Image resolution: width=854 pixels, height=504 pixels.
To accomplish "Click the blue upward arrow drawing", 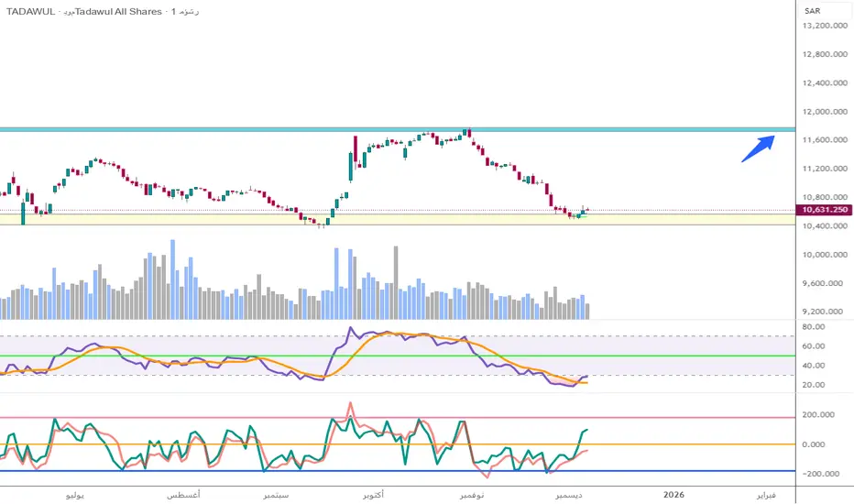I will coord(758,148).
